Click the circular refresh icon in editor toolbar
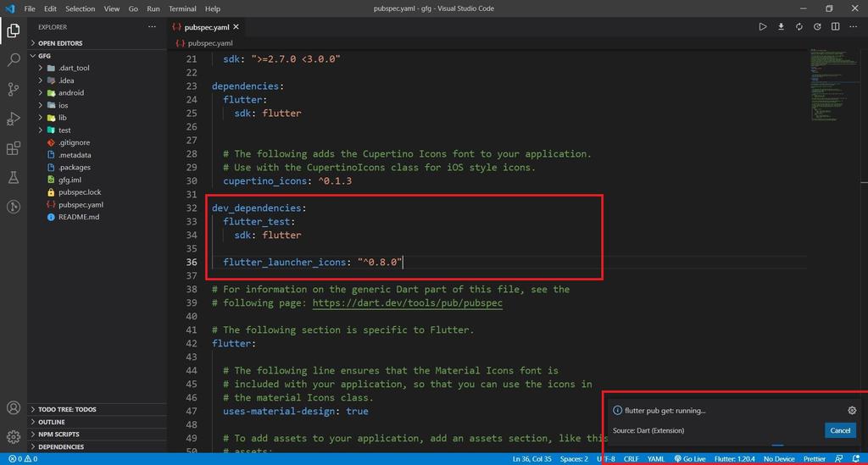The height and width of the screenshot is (465, 868). point(817,26)
